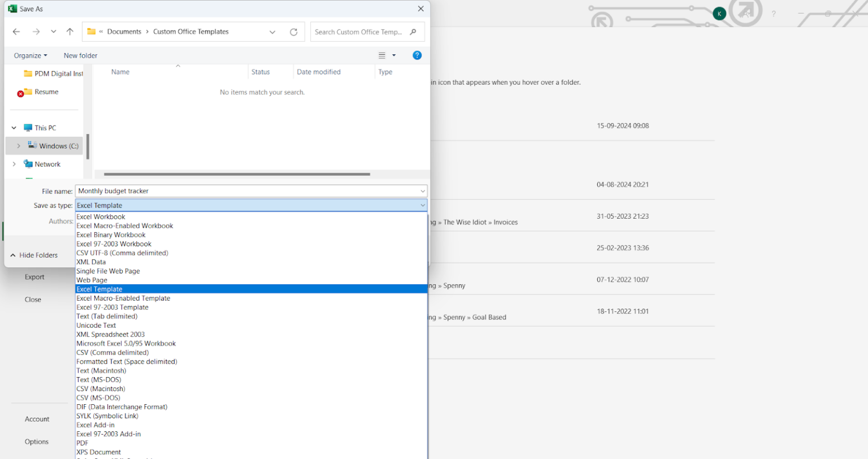The image size is (868, 459).
Task: Sort files by the Name column header
Action: click(x=120, y=72)
